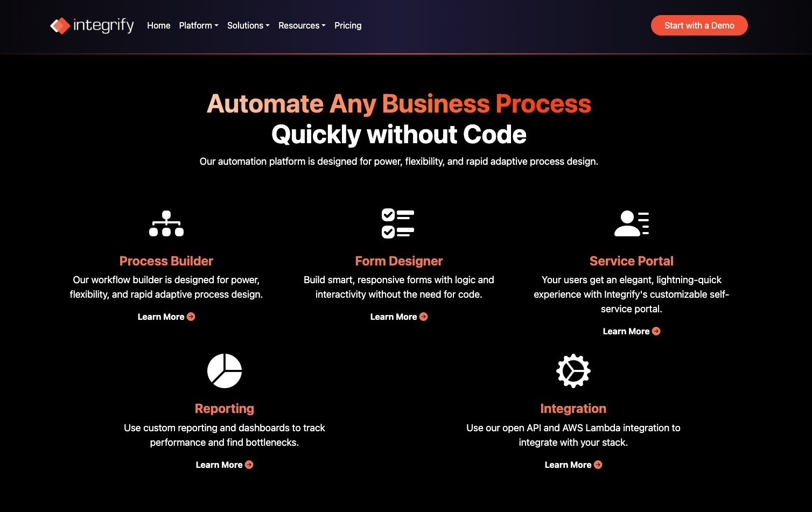812x512 pixels.
Task: Select the Integration heading
Action: [573, 409]
